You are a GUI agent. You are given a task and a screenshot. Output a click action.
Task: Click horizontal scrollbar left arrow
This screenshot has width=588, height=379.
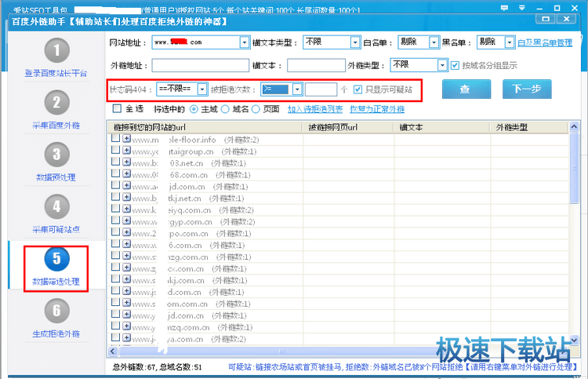[112, 352]
